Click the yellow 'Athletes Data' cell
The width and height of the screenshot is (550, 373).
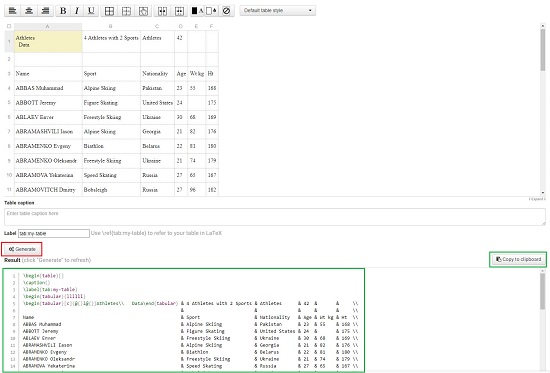click(x=48, y=41)
